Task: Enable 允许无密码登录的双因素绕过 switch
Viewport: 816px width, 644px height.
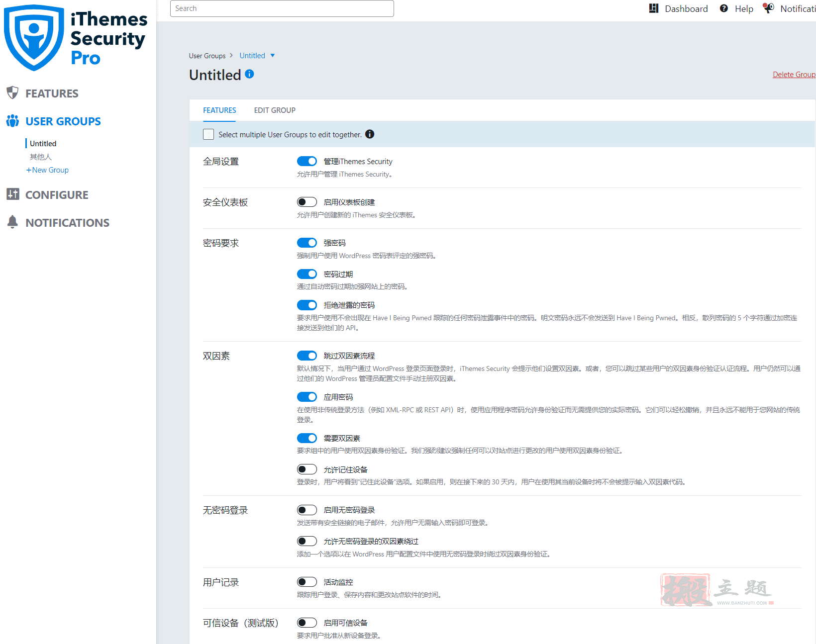Action: tap(307, 541)
